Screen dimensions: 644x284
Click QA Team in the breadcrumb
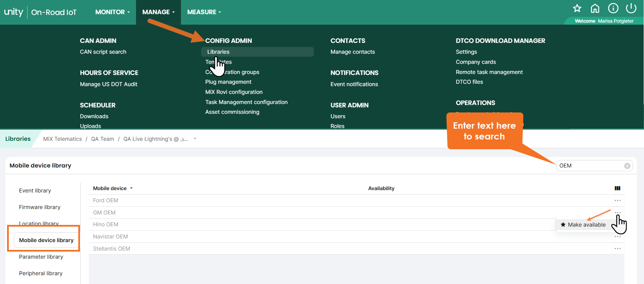point(103,139)
